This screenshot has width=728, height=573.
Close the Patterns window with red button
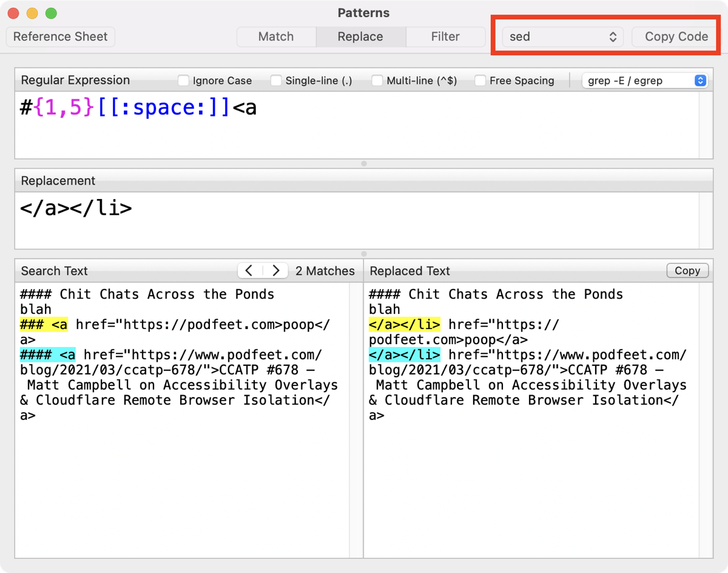pyautogui.click(x=13, y=13)
